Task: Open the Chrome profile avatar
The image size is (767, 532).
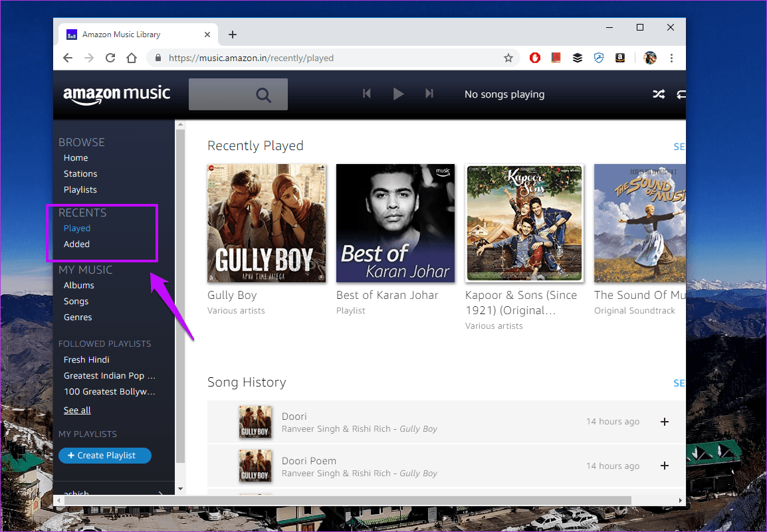Action: tap(650, 58)
